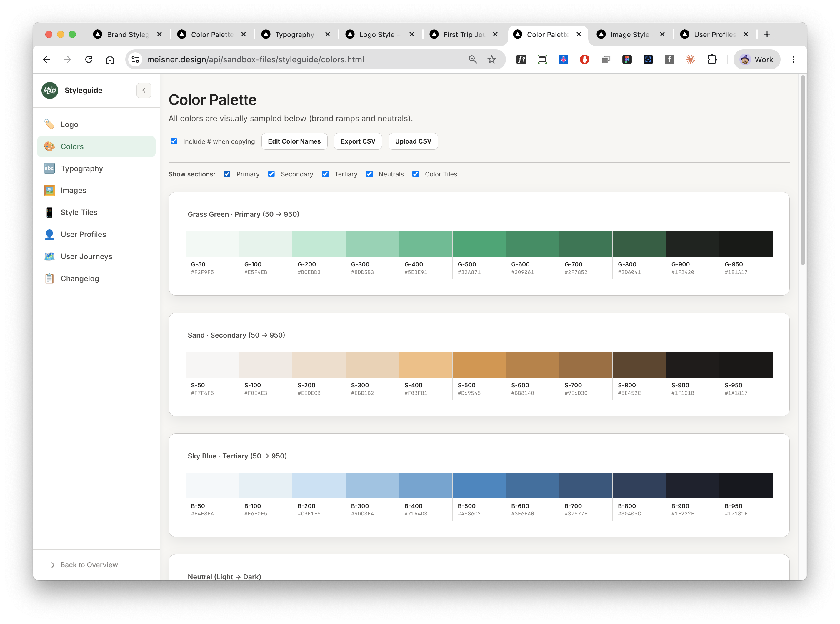This screenshot has width=840, height=624.
Task: Open the Chrome three-dot menu
Action: 793,59
